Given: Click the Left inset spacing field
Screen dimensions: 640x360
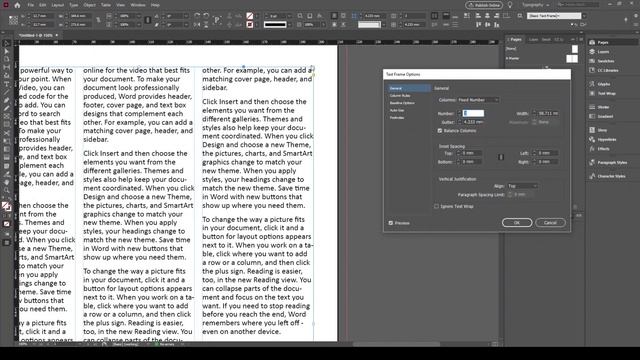Looking at the screenshot, I should pyautogui.click(x=547, y=153).
